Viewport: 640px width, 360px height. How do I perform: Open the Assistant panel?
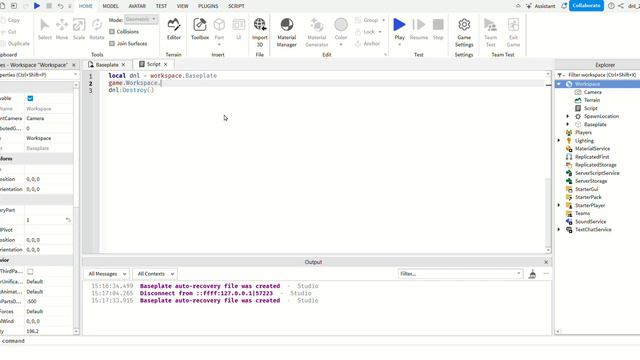click(541, 6)
